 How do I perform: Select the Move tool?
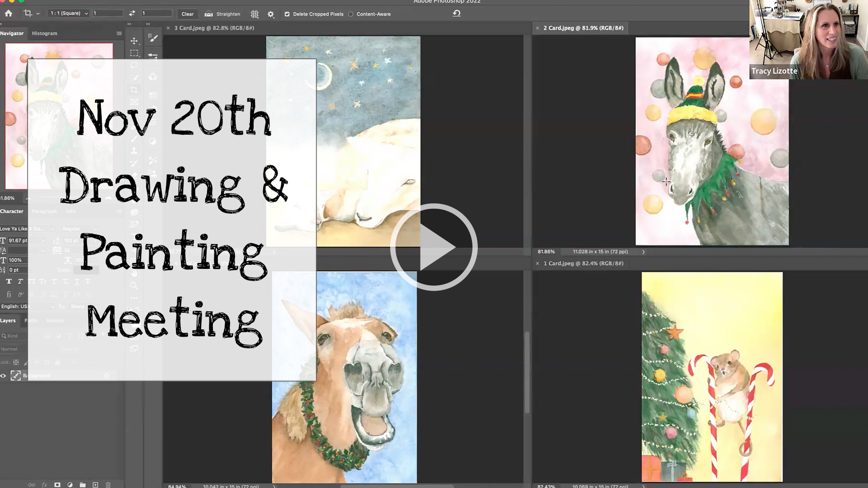pos(134,41)
